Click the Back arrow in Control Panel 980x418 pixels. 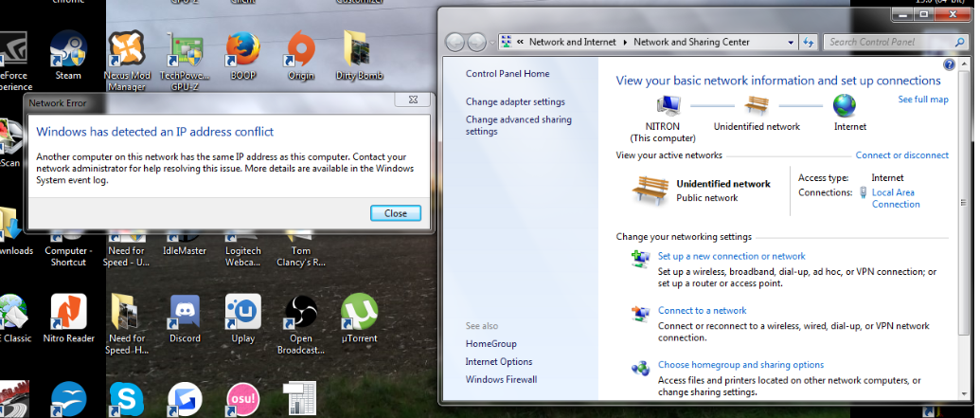click(x=455, y=42)
